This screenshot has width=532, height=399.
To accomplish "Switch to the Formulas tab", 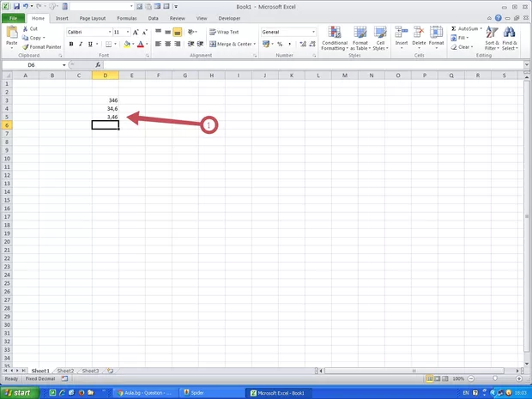I will [127, 18].
